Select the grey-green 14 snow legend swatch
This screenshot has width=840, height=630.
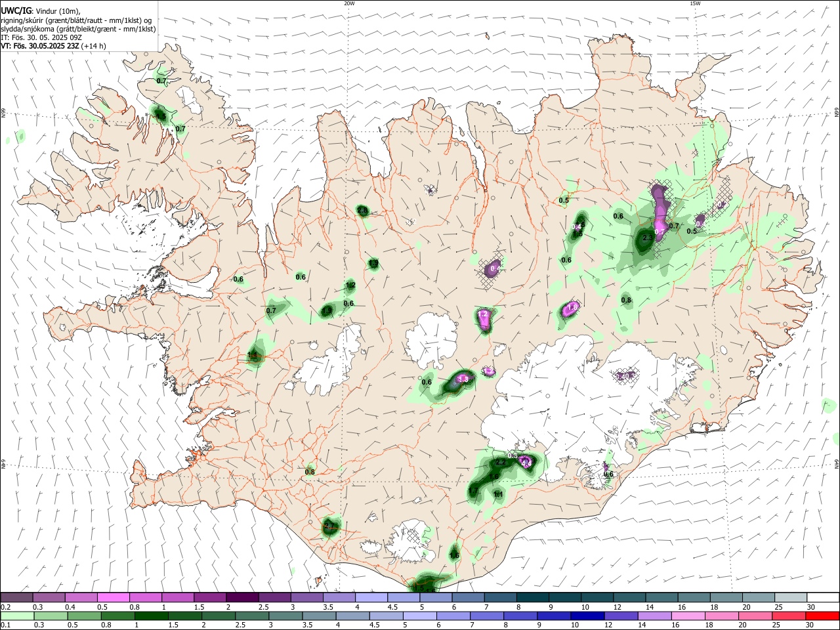click(661, 597)
